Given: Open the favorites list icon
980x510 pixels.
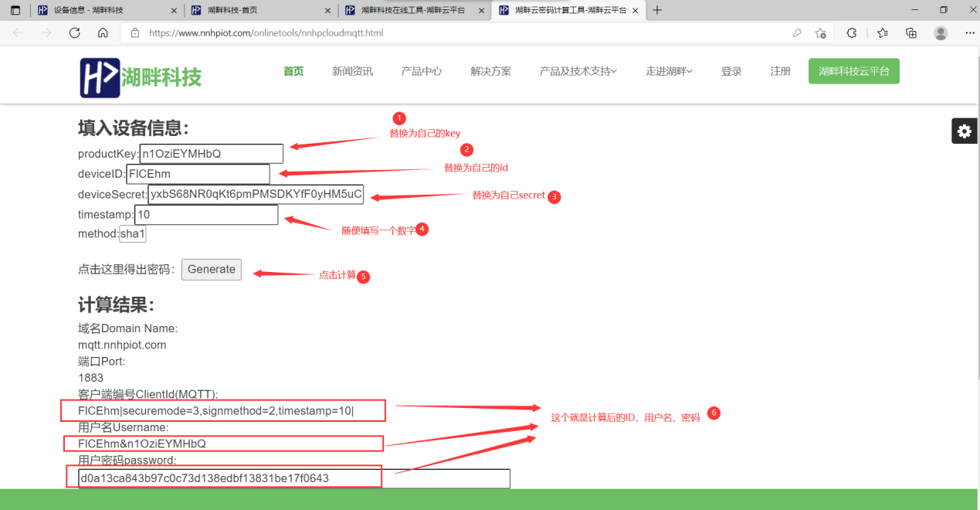Looking at the screenshot, I should click(883, 33).
